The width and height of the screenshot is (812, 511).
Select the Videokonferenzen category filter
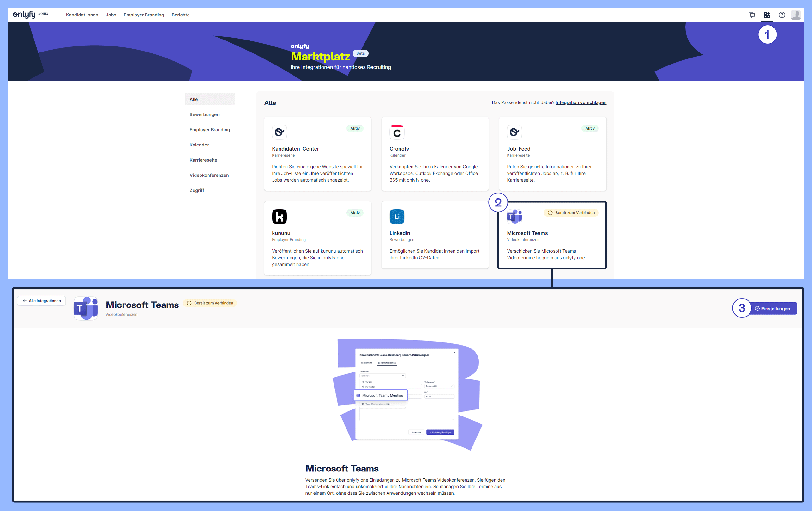tap(209, 175)
